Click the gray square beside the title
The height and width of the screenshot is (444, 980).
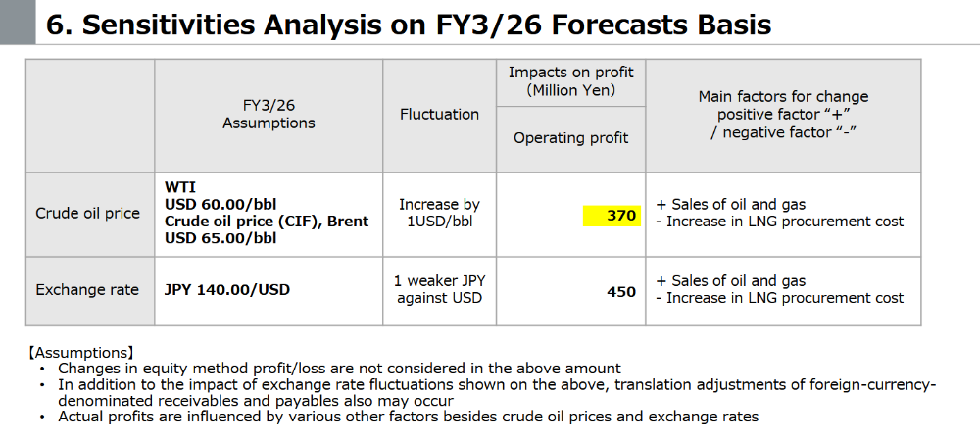tap(19, 22)
